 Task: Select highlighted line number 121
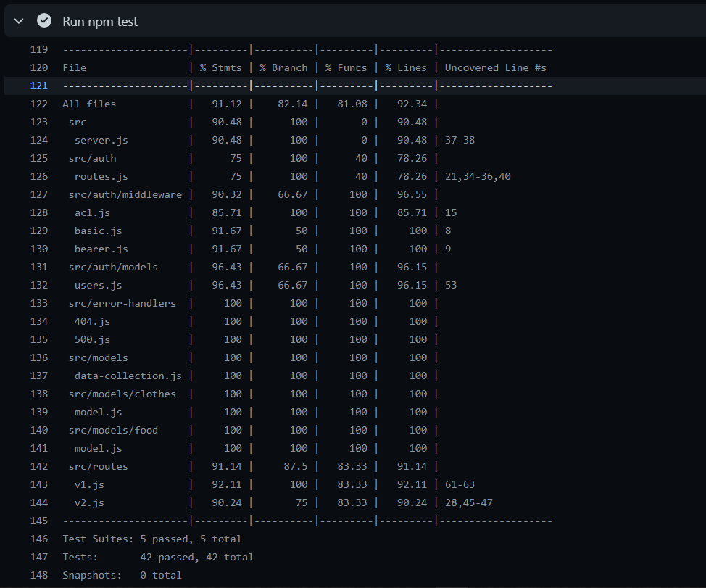click(39, 86)
